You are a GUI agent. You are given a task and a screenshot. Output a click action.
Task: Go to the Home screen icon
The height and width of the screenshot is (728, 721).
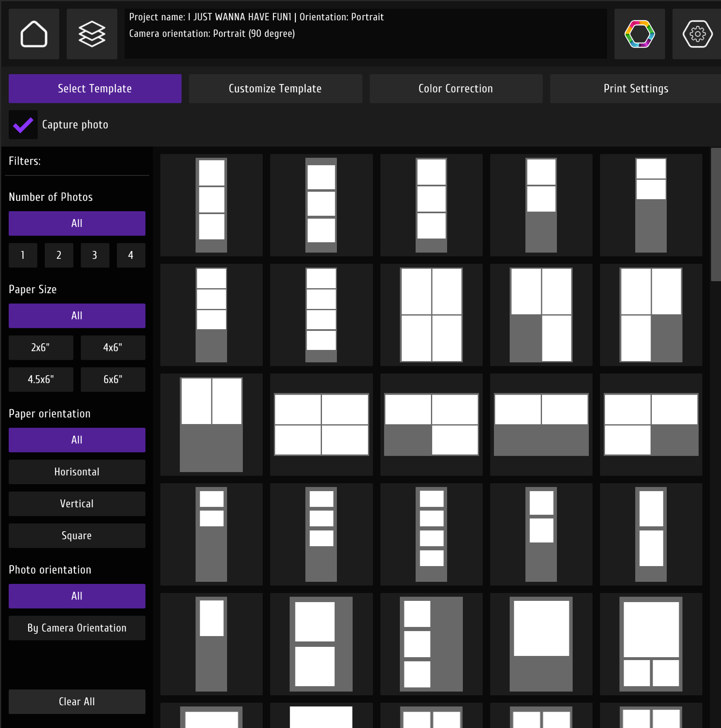tap(34, 34)
